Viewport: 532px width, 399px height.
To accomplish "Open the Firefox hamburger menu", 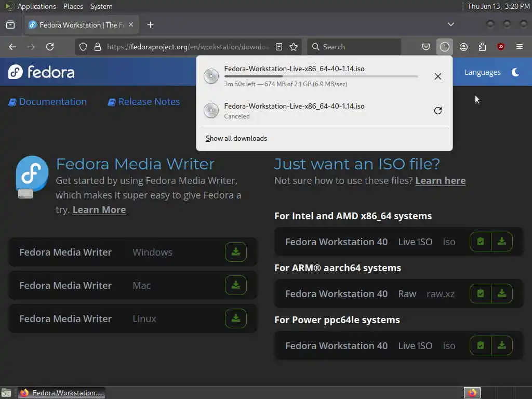I will 520,47.
